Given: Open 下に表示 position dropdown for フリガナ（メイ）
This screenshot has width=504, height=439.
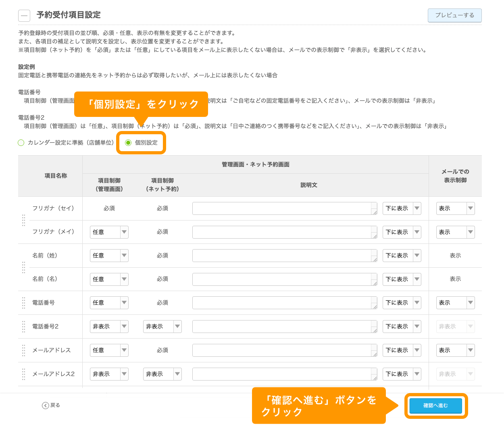Looking at the screenshot, I should pos(402,232).
